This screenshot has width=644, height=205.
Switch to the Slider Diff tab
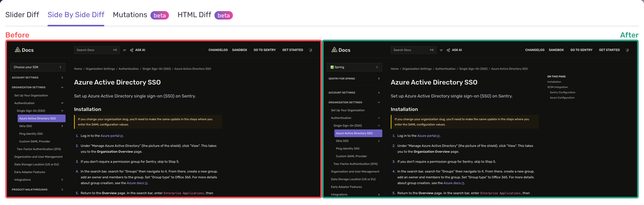tap(22, 15)
